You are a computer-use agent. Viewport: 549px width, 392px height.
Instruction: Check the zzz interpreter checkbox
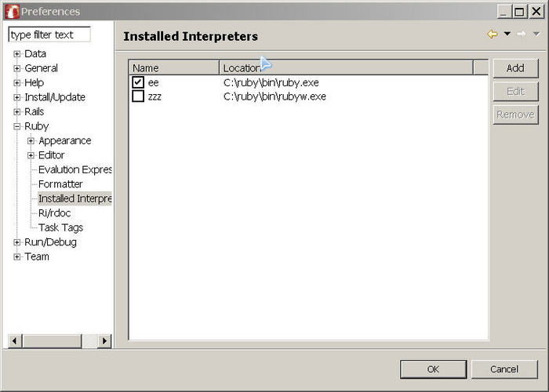(138, 96)
